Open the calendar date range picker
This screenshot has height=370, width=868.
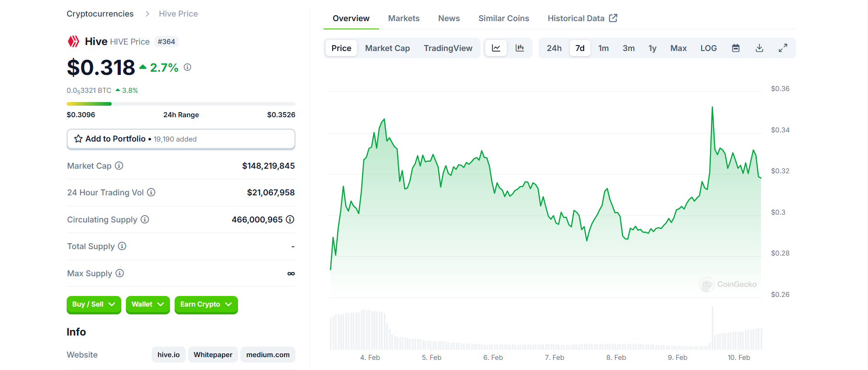click(736, 48)
